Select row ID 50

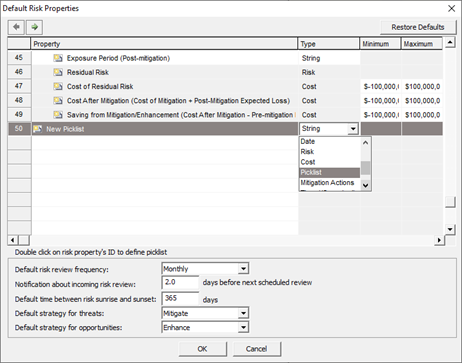tap(19, 129)
